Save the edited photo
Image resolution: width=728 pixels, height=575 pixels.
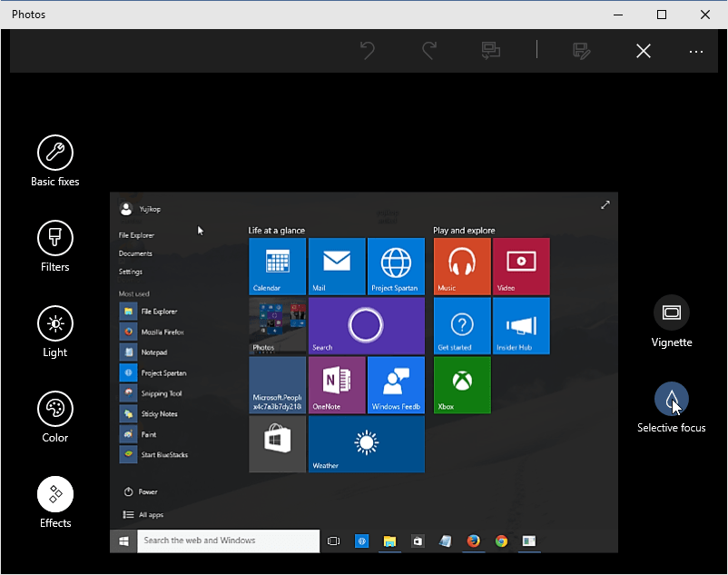click(x=581, y=51)
